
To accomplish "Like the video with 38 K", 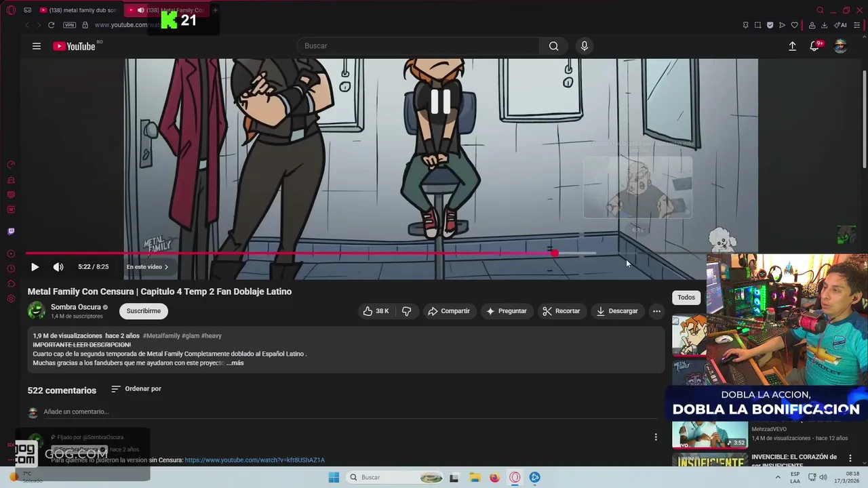I will (376, 311).
